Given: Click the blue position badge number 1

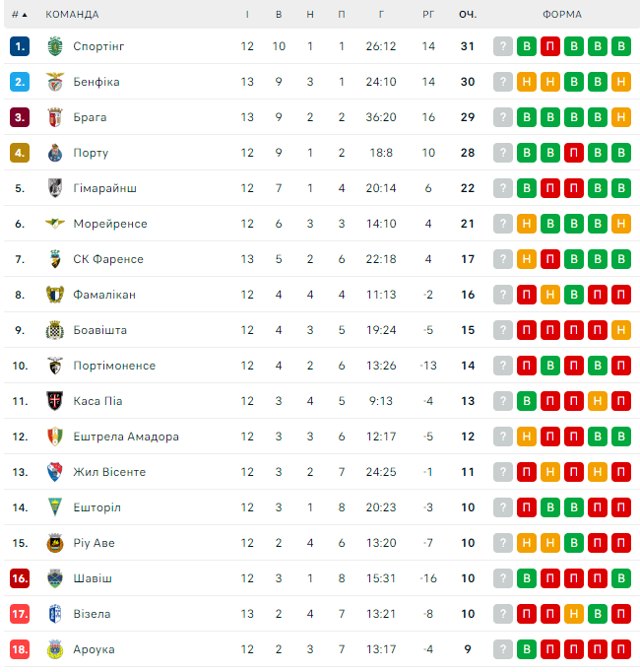Looking at the screenshot, I should coord(21,46).
